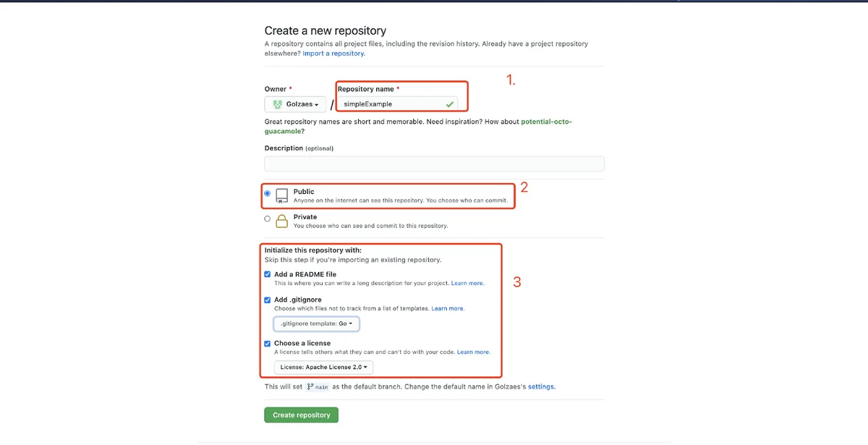Click the 'Owner' field label
868x445 pixels.
pyautogui.click(x=276, y=89)
